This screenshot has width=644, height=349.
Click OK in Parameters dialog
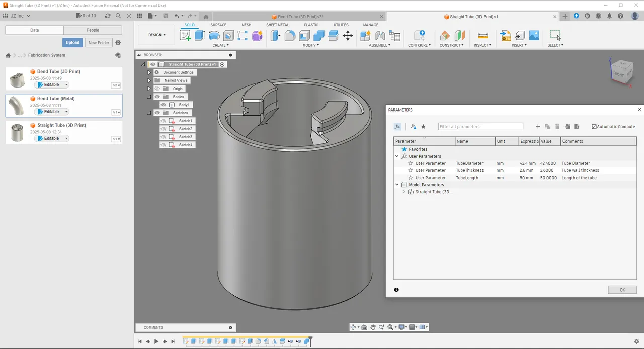622,290
